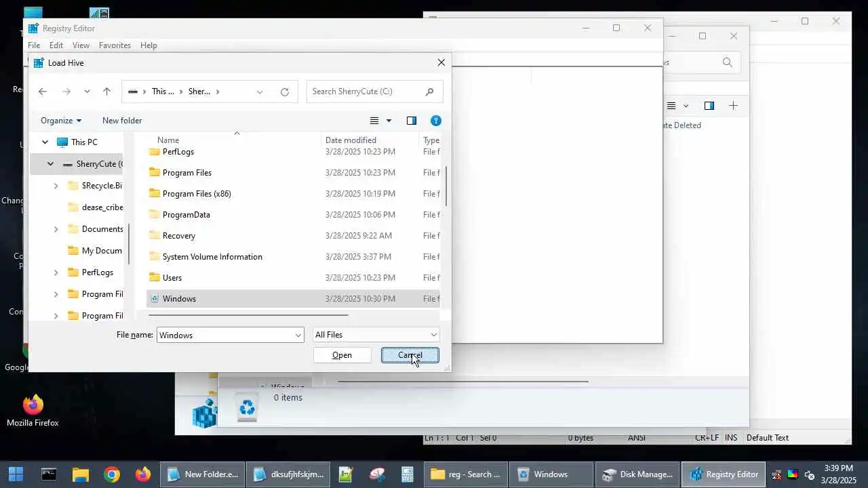Image resolution: width=868 pixels, height=488 pixels.
Task: Open the Windows Start menu
Action: [16, 474]
